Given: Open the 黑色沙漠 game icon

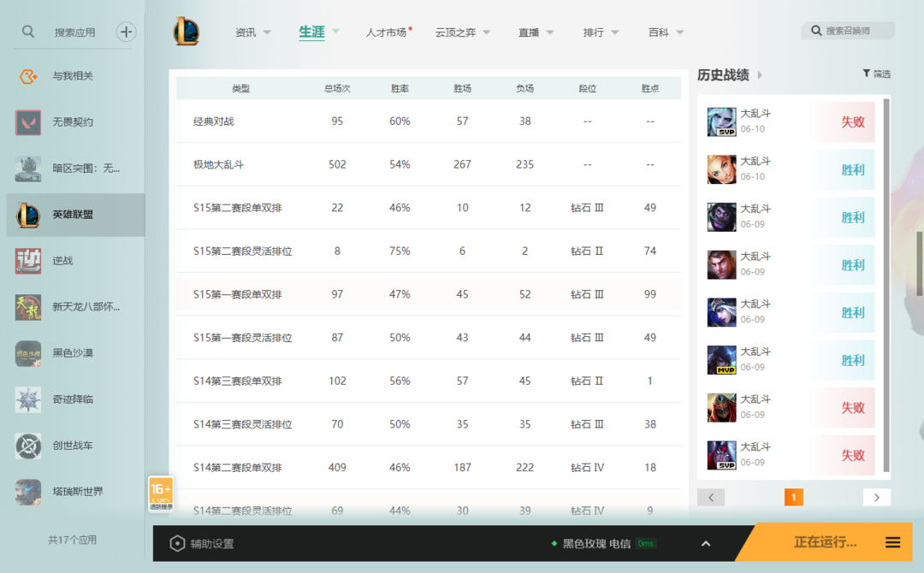Looking at the screenshot, I should [x=28, y=353].
